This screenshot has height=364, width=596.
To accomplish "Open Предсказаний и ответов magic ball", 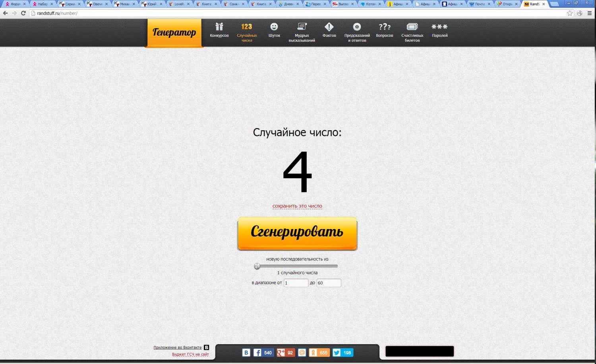I will [357, 32].
